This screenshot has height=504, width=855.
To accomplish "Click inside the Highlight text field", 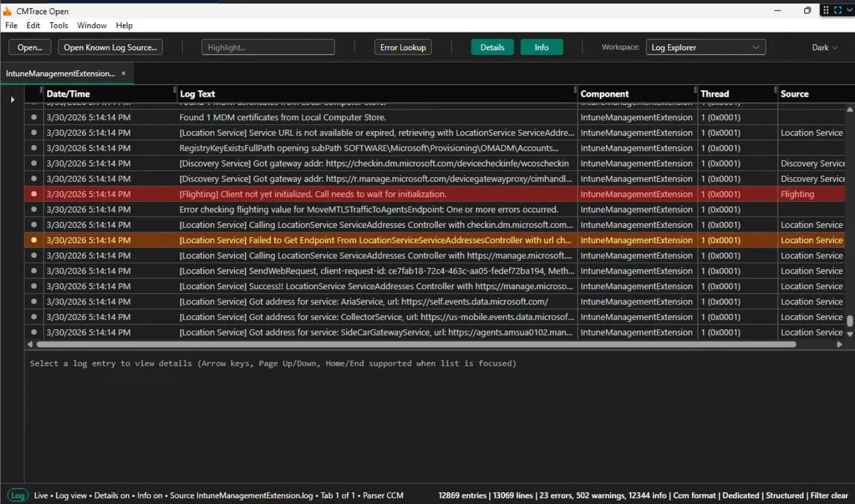I will coord(268,47).
